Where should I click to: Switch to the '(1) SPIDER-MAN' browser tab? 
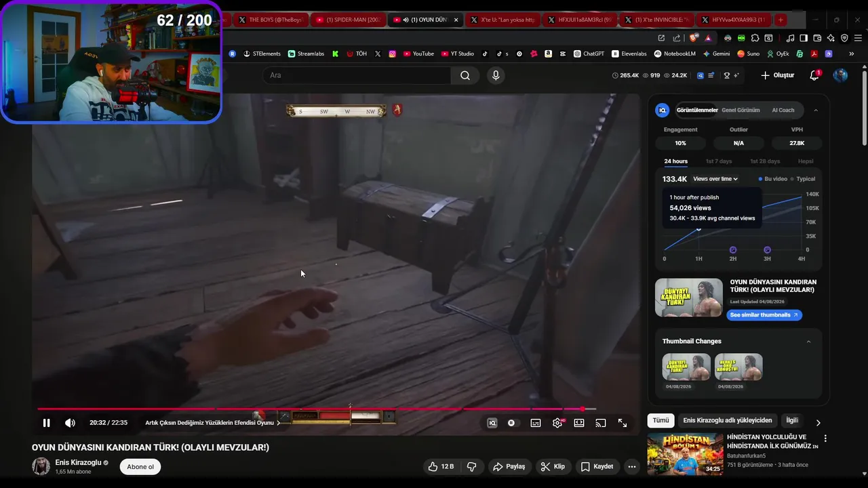point(349,20)
